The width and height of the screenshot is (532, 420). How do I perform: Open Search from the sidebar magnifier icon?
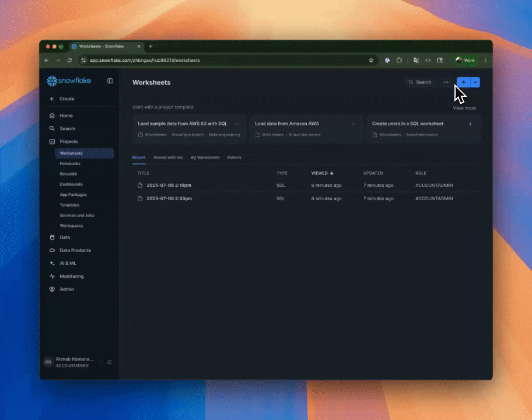pos(52,128)
